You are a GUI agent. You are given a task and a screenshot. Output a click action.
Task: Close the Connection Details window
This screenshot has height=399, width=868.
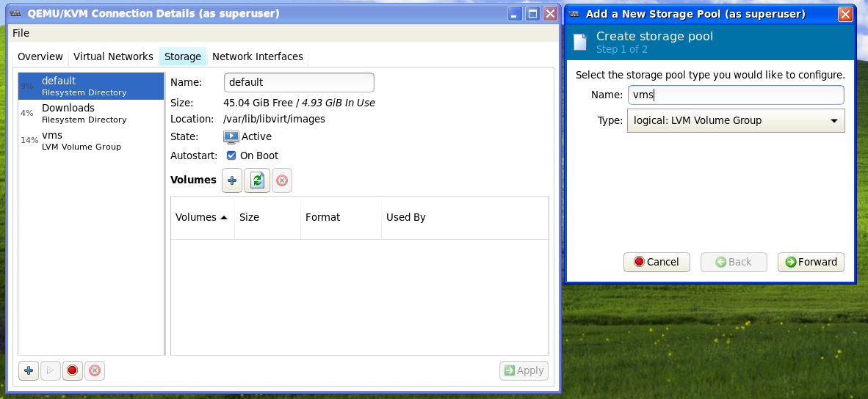click(x=550, y=14)
